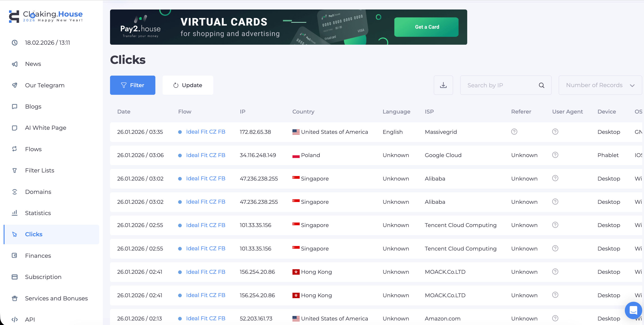
Task: Go to the Finances section
Action: point(38,255)
